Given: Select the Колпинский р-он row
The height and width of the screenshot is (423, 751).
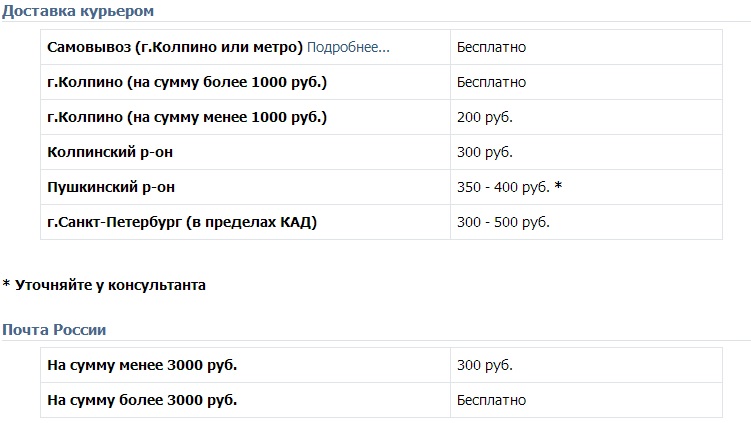Looking at the screenshot, I should point(117,152).
